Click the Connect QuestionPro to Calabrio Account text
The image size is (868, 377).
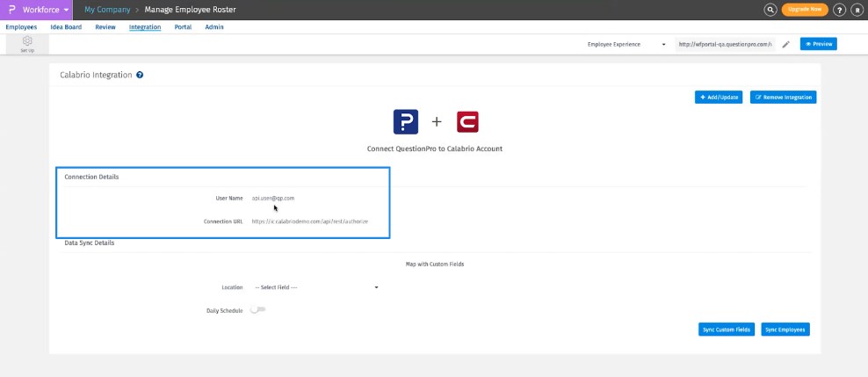pyautogui.click(x=435, y=149)
